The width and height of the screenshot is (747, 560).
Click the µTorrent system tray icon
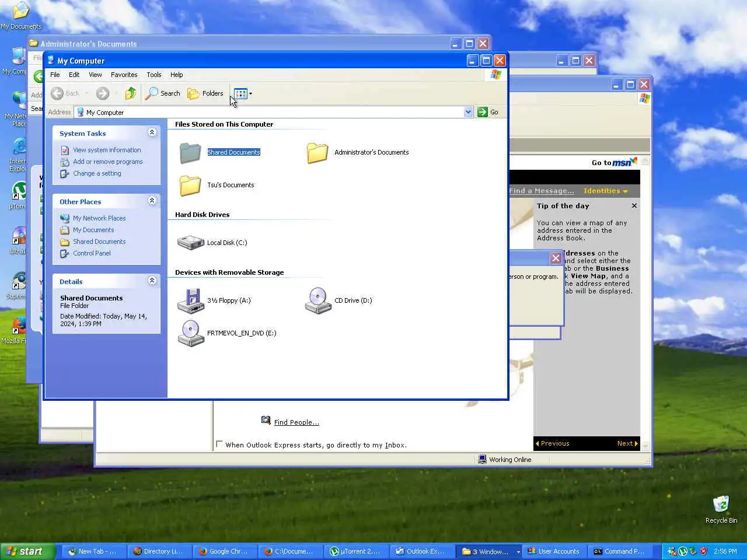682,551
